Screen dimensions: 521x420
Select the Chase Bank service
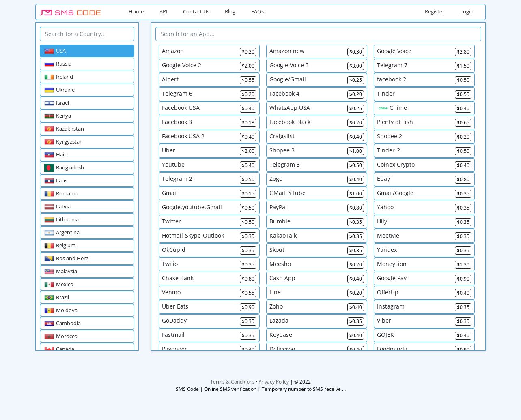209,279
